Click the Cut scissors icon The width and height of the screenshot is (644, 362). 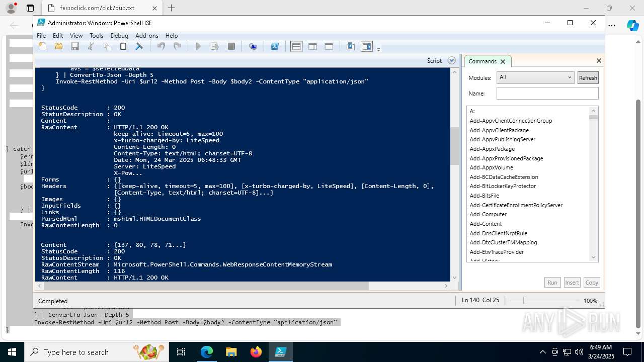point(91,46)
